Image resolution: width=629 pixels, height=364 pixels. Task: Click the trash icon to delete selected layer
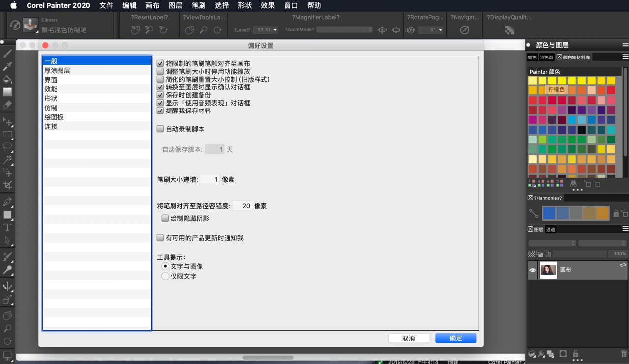(623, 354)
